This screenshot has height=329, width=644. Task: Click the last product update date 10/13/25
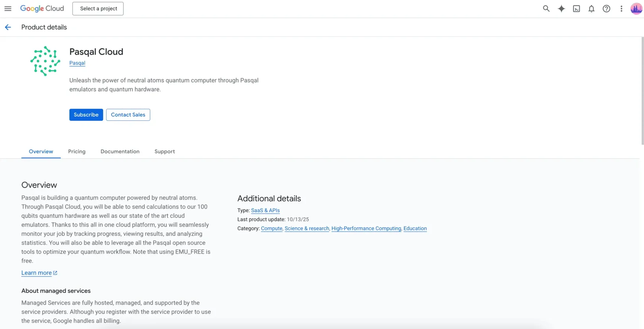[x=298, y=219]
